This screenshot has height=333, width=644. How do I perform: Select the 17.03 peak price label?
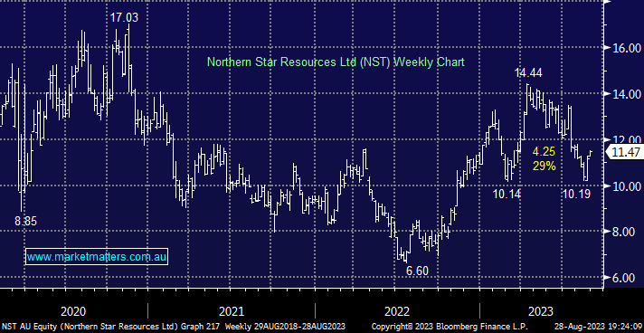[x=124, y=17]
